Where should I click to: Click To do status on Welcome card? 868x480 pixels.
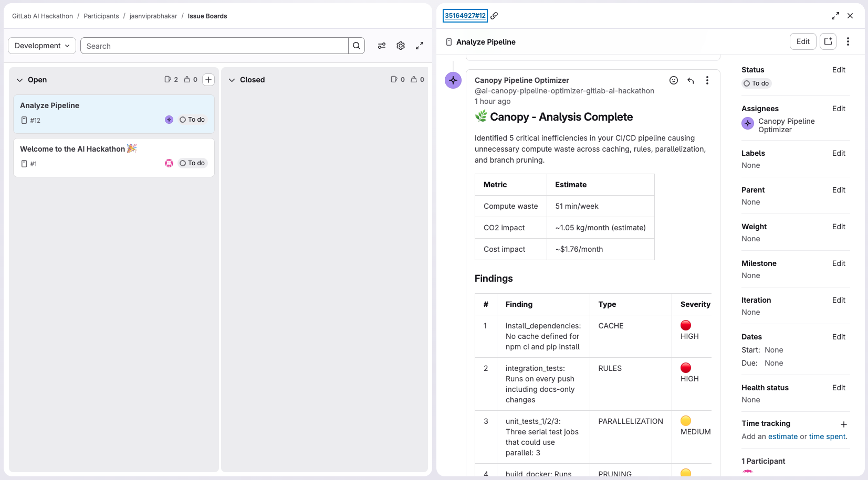coord(192,163)
